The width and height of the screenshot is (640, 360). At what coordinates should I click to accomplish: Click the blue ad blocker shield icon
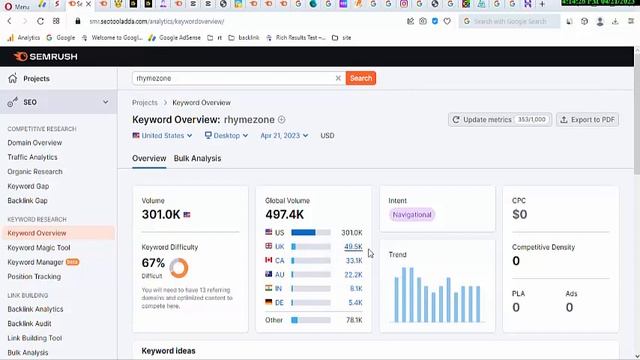point(435,21)
